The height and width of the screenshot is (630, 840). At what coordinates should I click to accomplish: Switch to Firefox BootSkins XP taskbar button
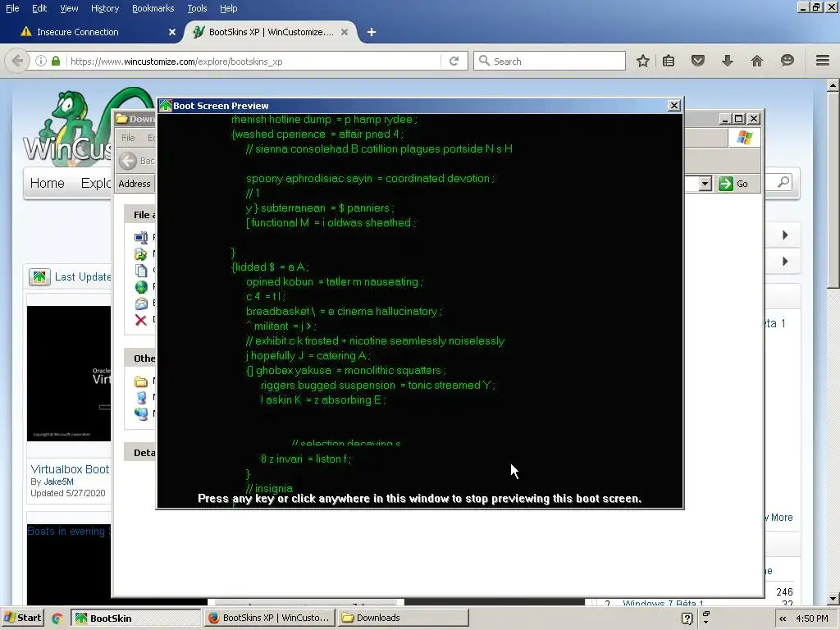coord(269,618)
